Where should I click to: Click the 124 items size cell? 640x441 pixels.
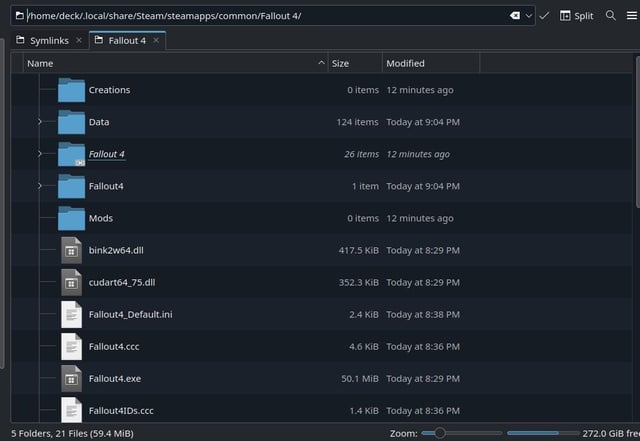pos(358,122)
